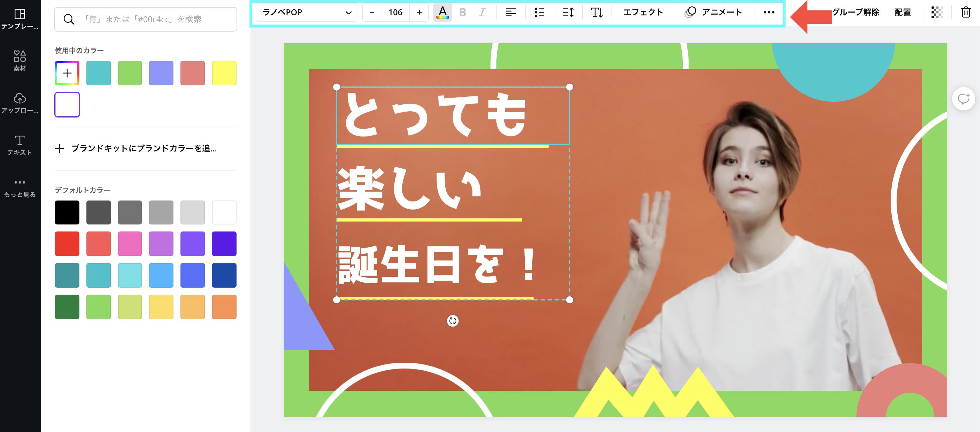Open the Templates sidebar panel
This screenshot has width=980, height=432.
coord(20,19)
